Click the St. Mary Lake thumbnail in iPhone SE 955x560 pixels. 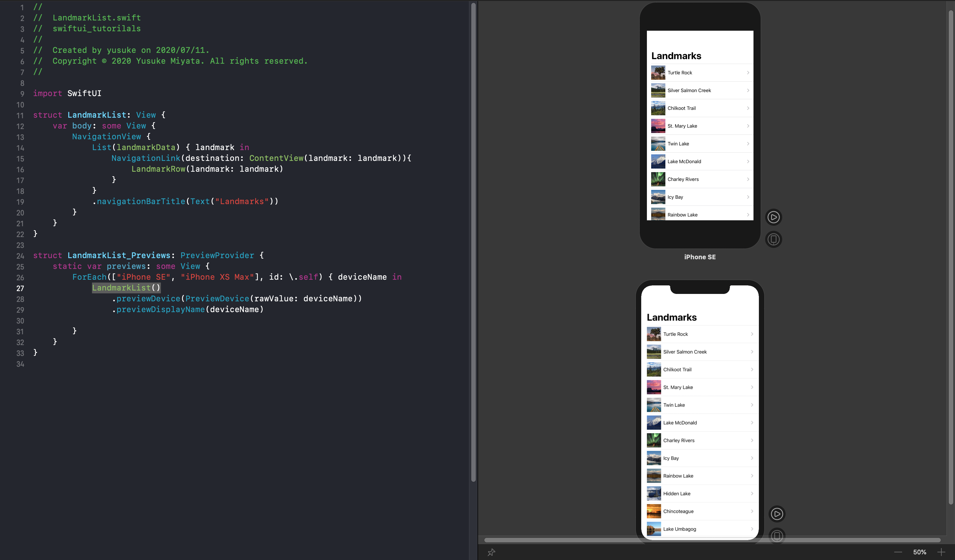click(658, 126)
